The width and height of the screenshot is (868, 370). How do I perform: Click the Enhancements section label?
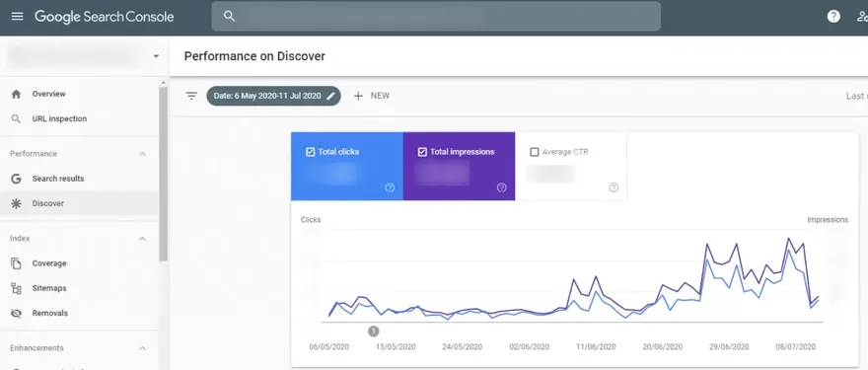pos(36,348)
